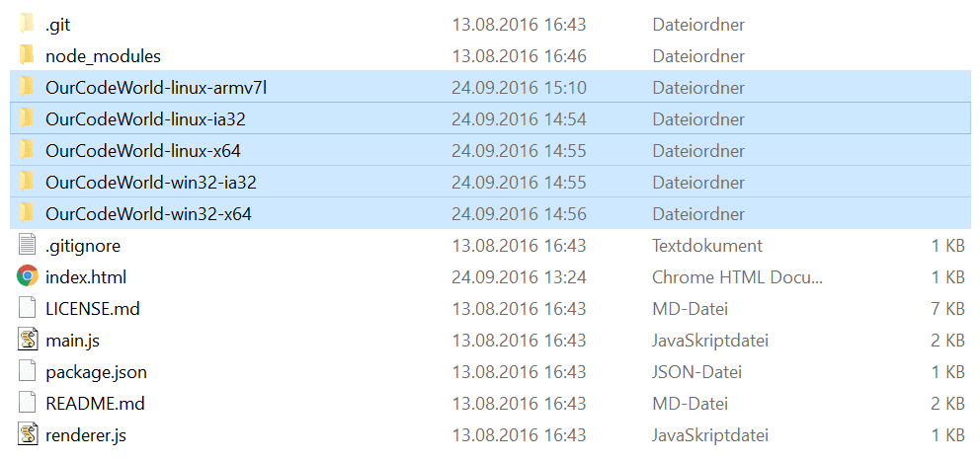Screen dimensions: 980x461
Task: Click the JSON-Datei type cell
Action: coord(696,372)
